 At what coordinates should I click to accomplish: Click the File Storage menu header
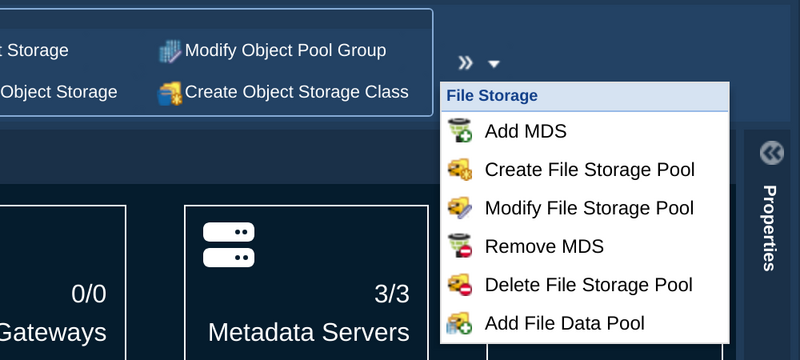(x=585, y=96)
